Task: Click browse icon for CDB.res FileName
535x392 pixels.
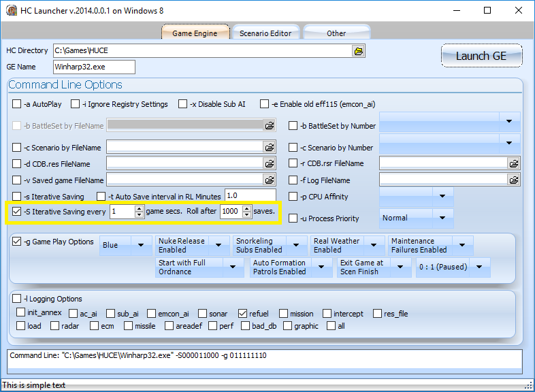Action: [x=270, y=164]
